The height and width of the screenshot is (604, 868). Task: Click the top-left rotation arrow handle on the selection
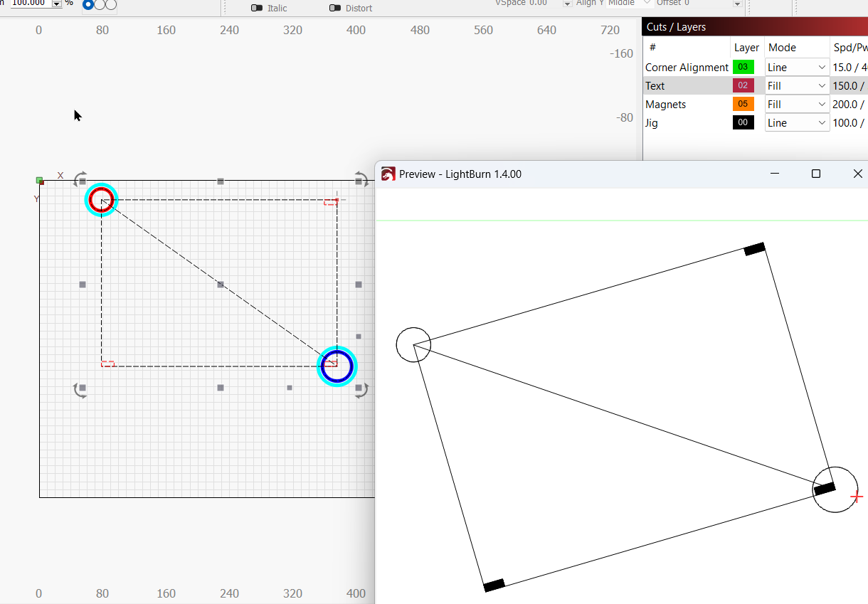click(x=80, y=179)
